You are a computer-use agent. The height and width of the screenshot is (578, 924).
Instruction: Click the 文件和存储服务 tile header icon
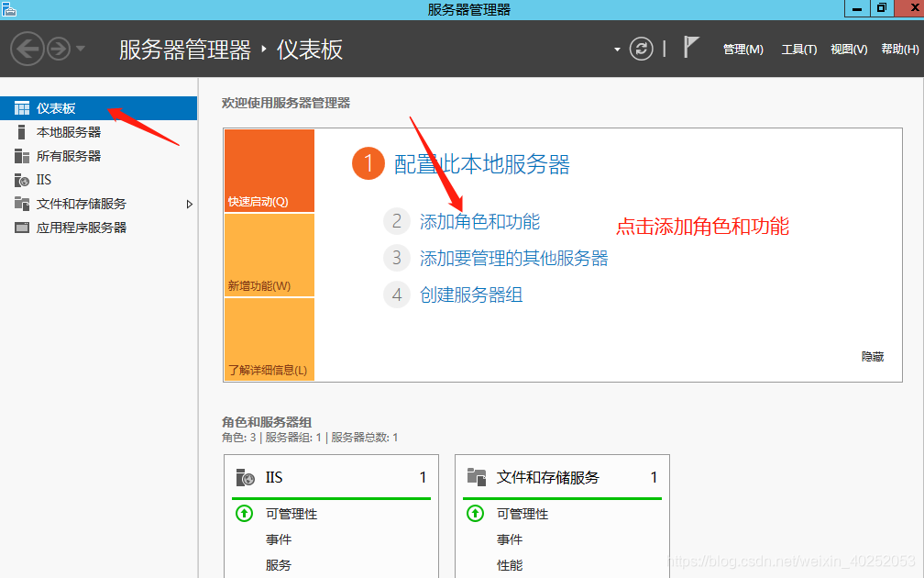coord(476,477)
